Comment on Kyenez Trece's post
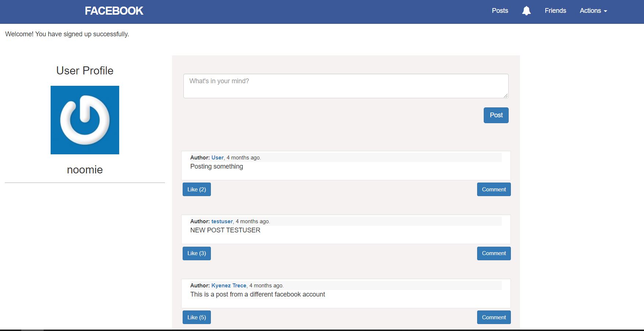The width and height of the screenshot is (644, 331). pos(494,317)
